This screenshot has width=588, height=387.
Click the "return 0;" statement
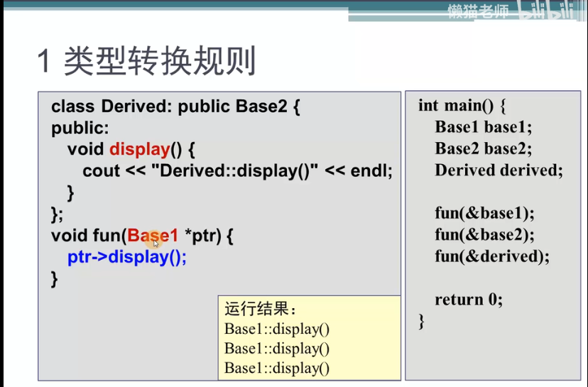(x=469, y=300)
